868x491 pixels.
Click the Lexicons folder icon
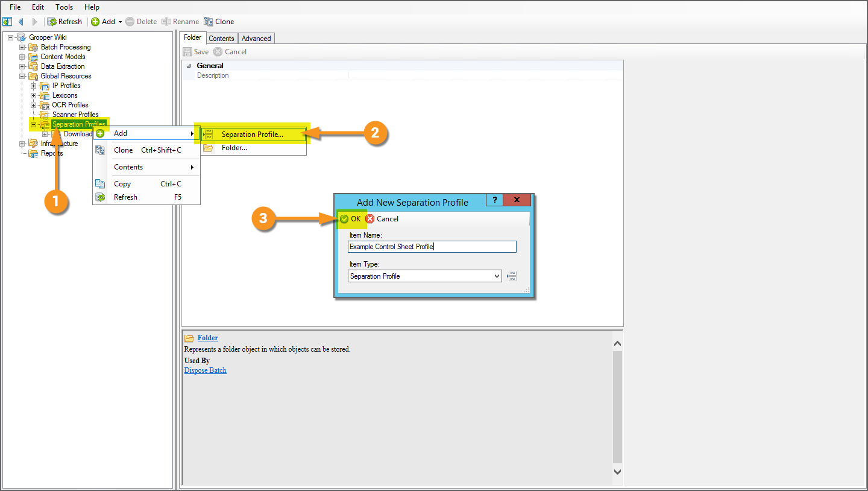[45, 95]
